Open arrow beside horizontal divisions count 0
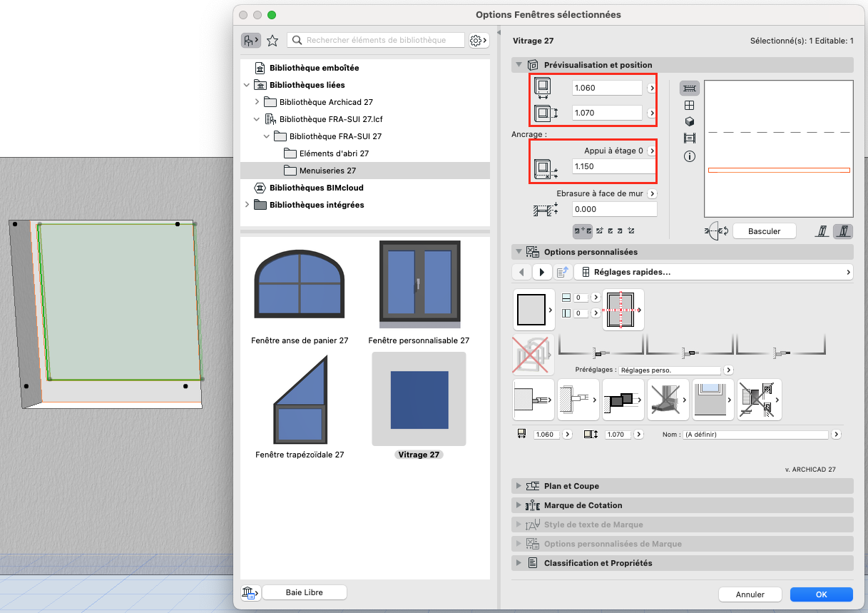This screenshot has width=868, height=613. pos(595,298)
